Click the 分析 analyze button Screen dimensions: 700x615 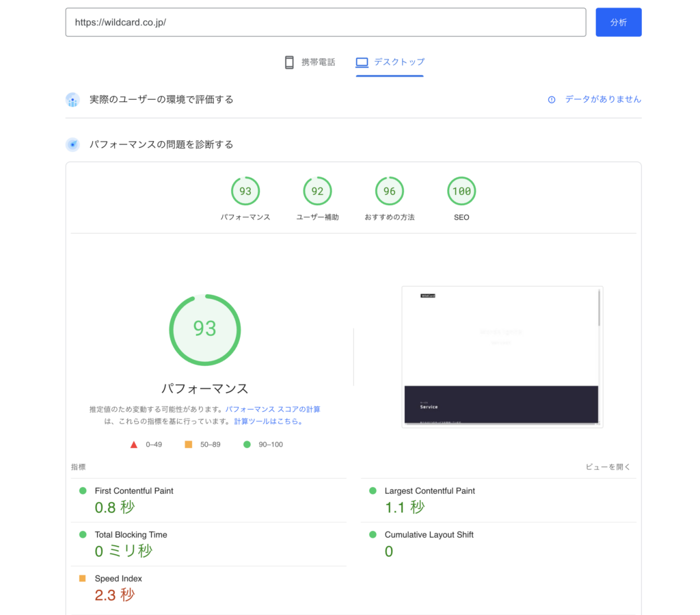pyautogui.click(x=618, y=23)
